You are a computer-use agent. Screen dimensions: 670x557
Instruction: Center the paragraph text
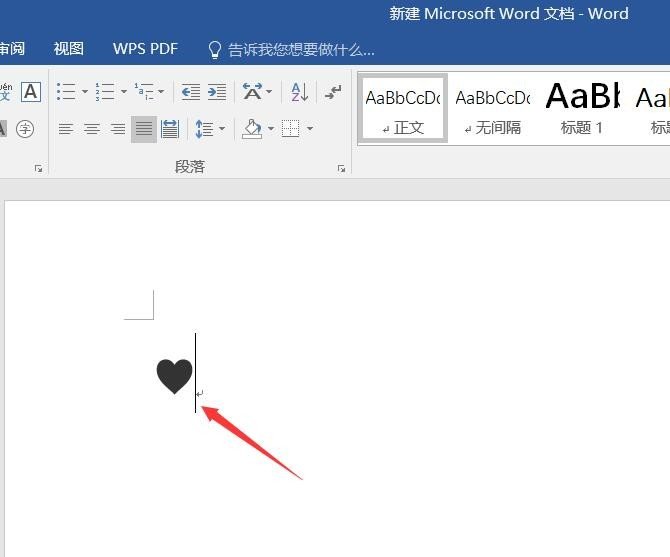92,129
